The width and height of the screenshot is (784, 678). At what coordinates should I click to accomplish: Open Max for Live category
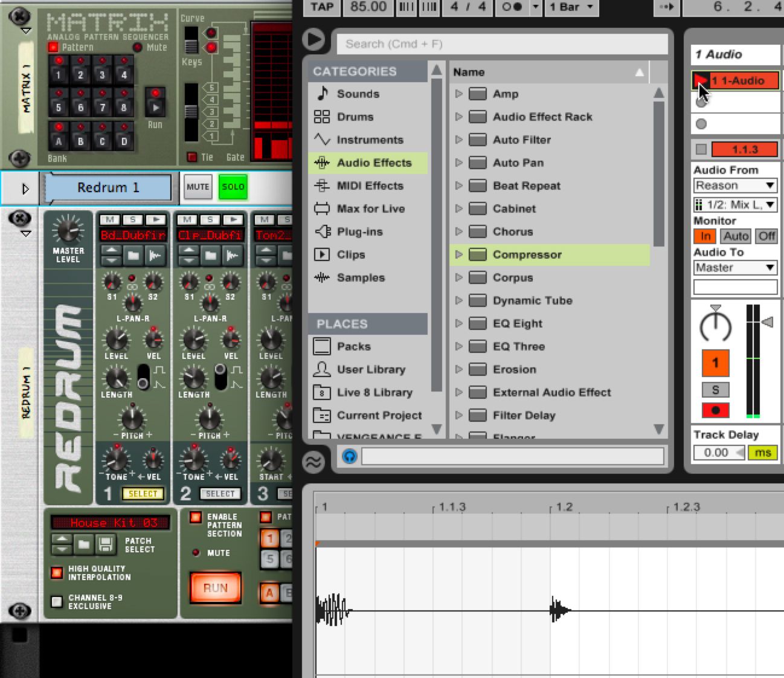(x=371, y=208)
